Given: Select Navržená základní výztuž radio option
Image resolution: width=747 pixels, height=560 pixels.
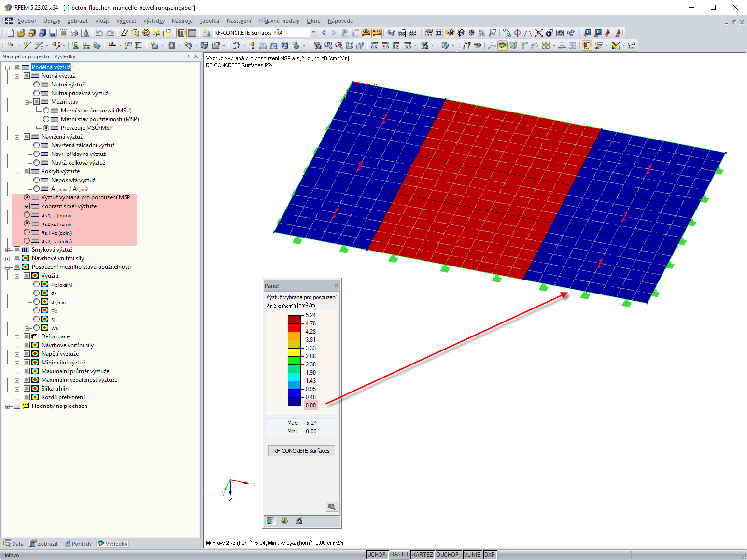Looking at the screenshot, I should (37, 145).
